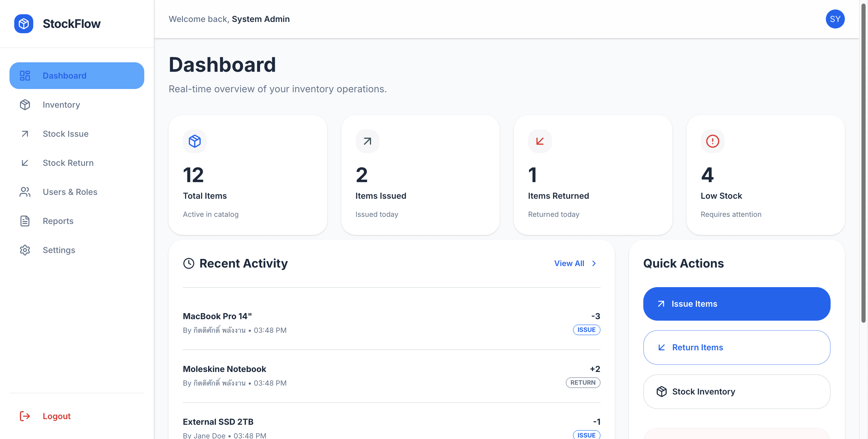
Task: Click the Stock Inventory quick action button
Action: pos(736,392)
